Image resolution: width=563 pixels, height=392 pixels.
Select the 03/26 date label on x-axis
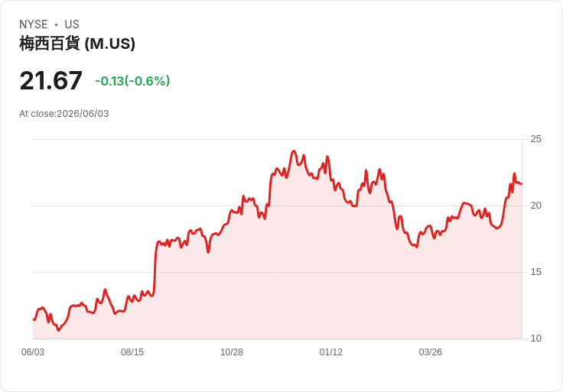click(x=430, y=352)
